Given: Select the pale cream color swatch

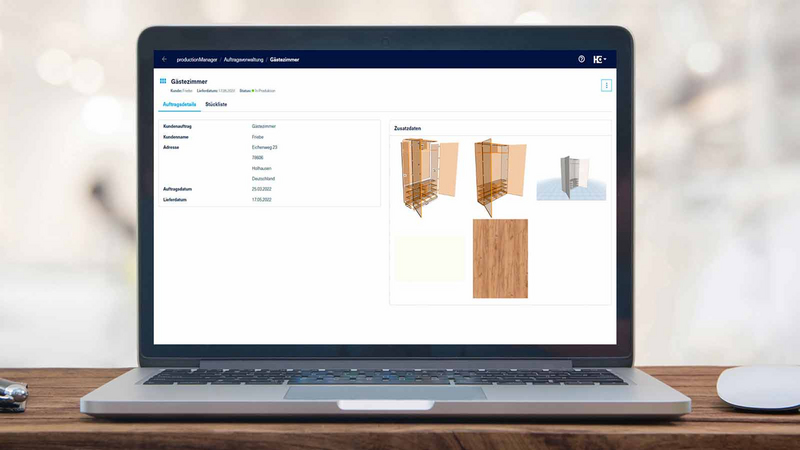Looking at the screenshot, I should pos(430,258).
